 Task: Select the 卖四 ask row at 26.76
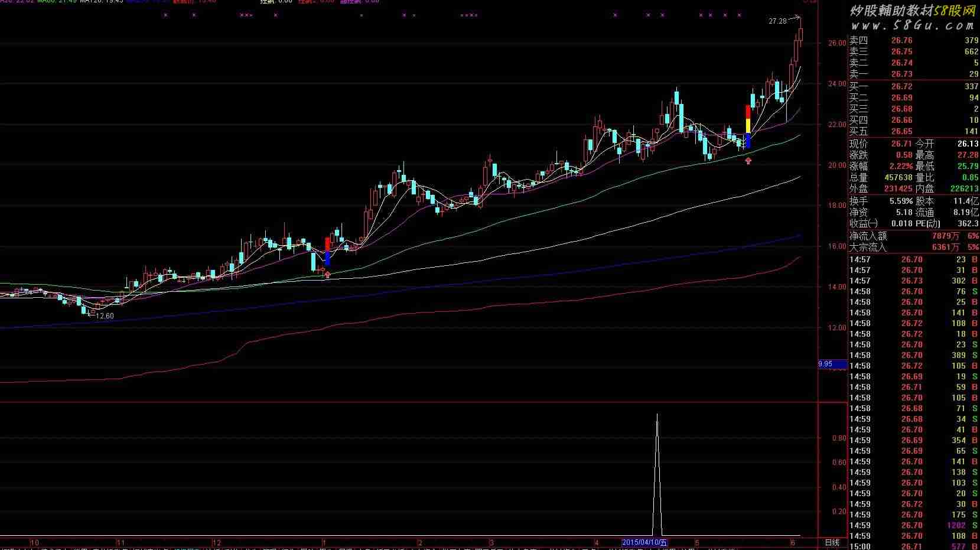913,40
